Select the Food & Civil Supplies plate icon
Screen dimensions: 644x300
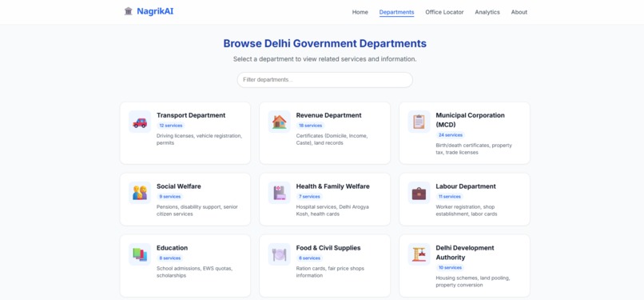tap(280, 254)
